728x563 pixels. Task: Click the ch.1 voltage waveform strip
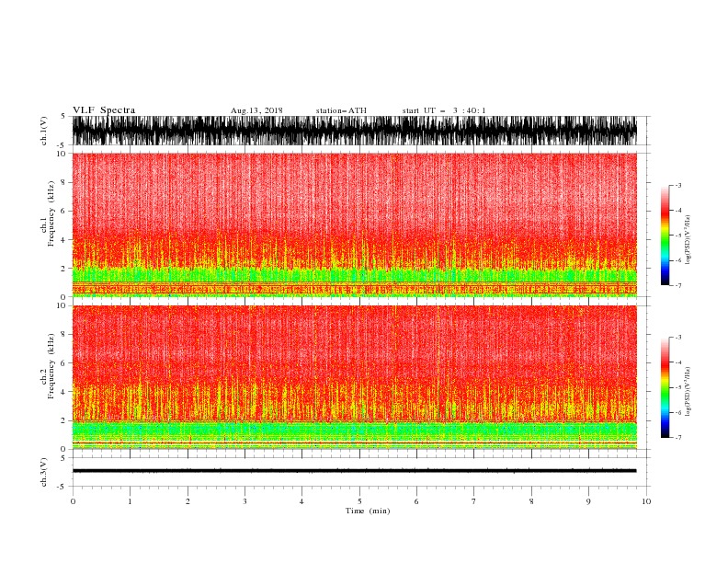tap(354, 131)
